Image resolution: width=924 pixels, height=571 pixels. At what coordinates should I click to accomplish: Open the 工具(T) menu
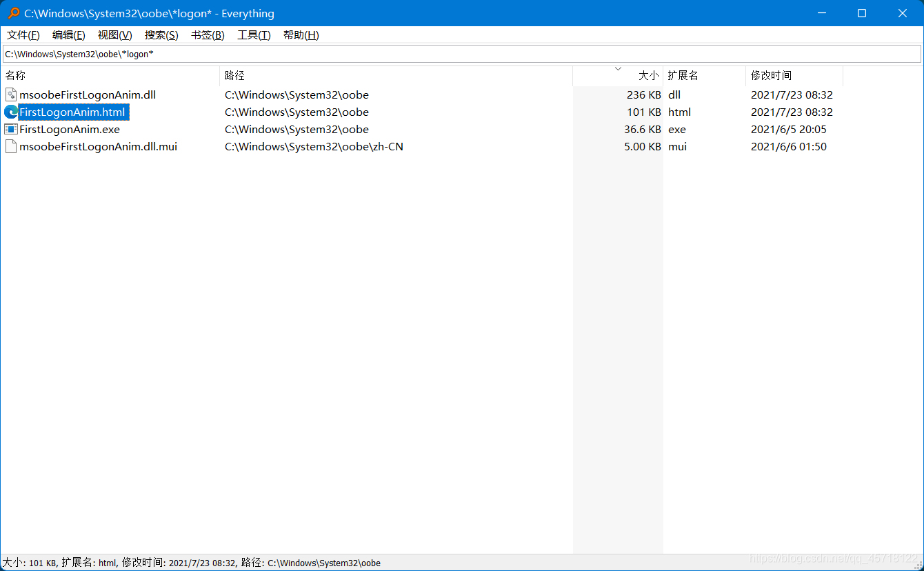pyautogui.click(x=254, y=35)
